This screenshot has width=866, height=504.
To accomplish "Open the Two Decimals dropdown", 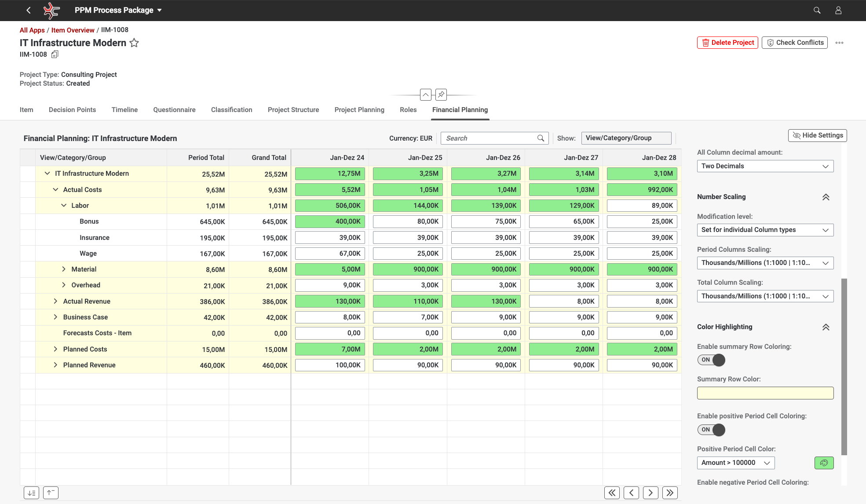I will point(765,166).
